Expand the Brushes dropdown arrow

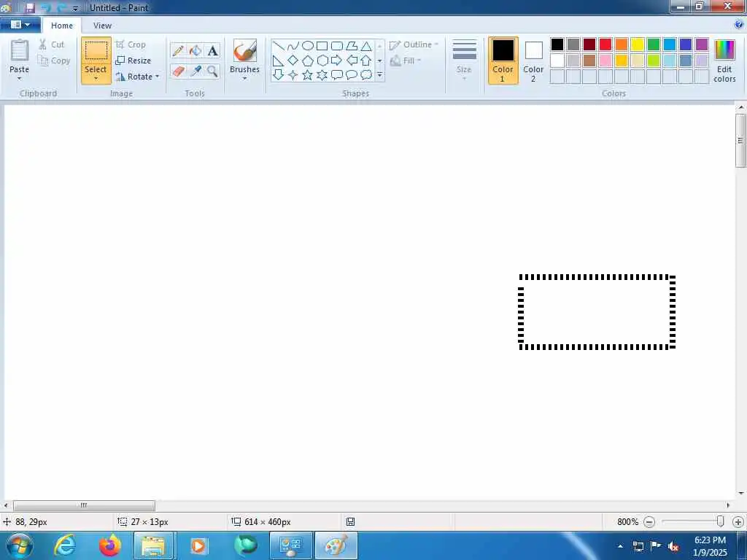(x=244, y=79)
